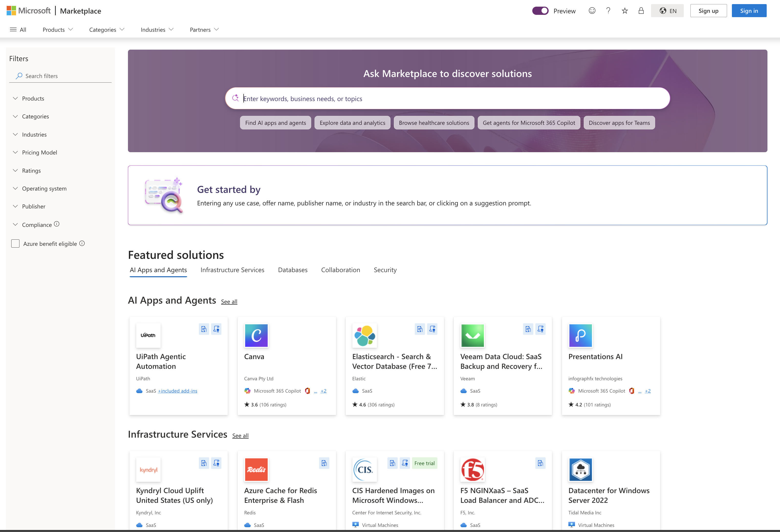Open See all for AI Apps and Agents

coord(229,302)
